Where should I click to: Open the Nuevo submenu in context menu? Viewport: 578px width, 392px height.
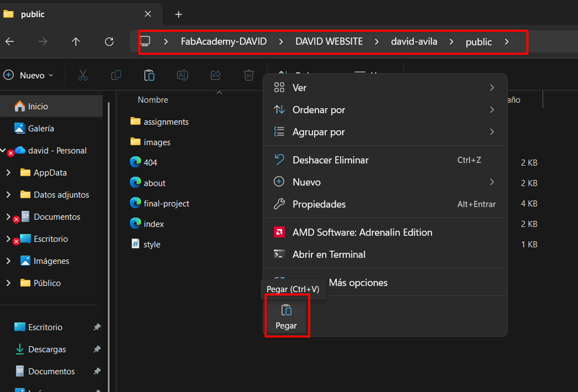pyautogui.click(x=385, y=182)
